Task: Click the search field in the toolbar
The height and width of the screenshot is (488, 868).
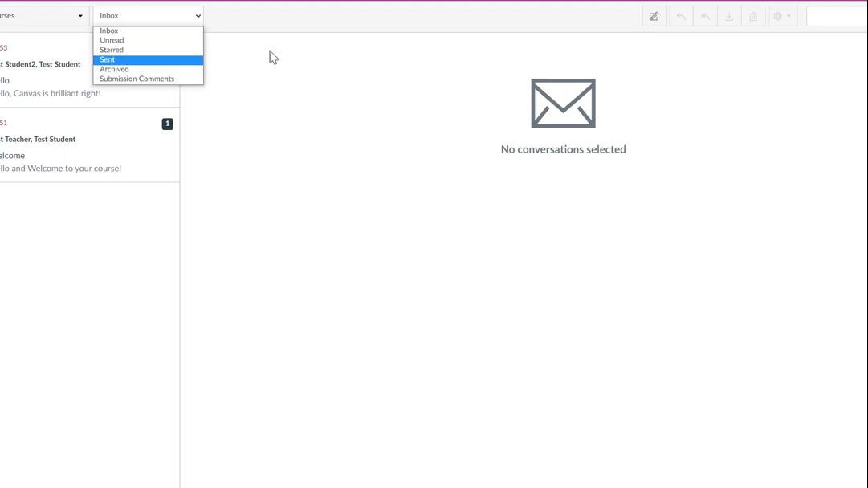Action: click(836, 16)
